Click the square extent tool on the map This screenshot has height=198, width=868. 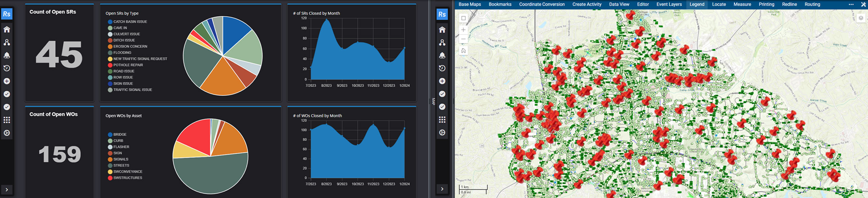(463, 18)
